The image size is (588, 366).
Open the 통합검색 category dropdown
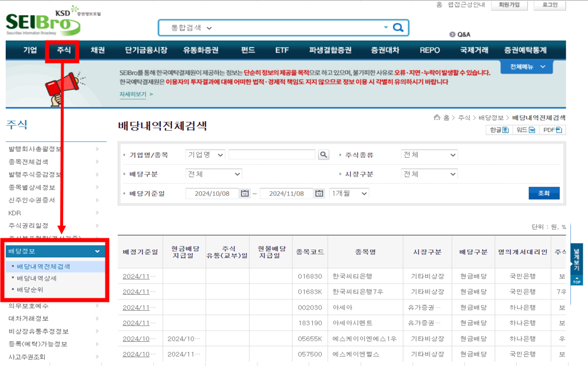[x=191, y=28]
